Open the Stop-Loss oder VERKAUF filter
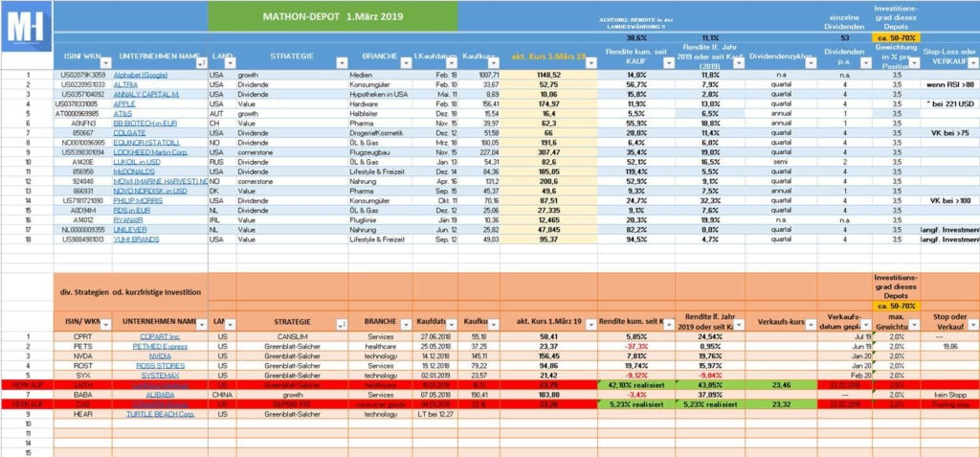Viewport: 980px width, 457px height. tap(972, 62)
